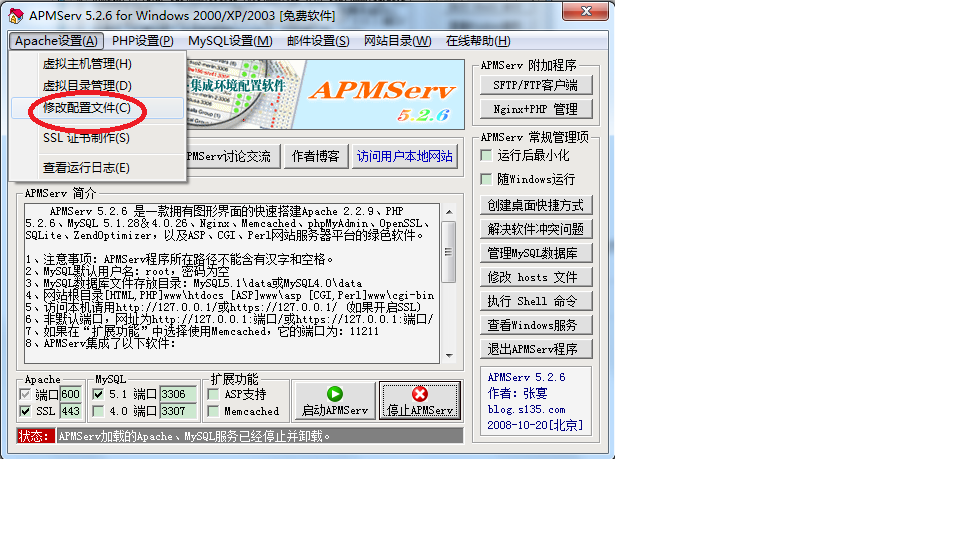Toggle the MySQL 4.0 checkbox
Viewport: 960px width, 540px height.
pyautogui.click(x=98, y=411)
